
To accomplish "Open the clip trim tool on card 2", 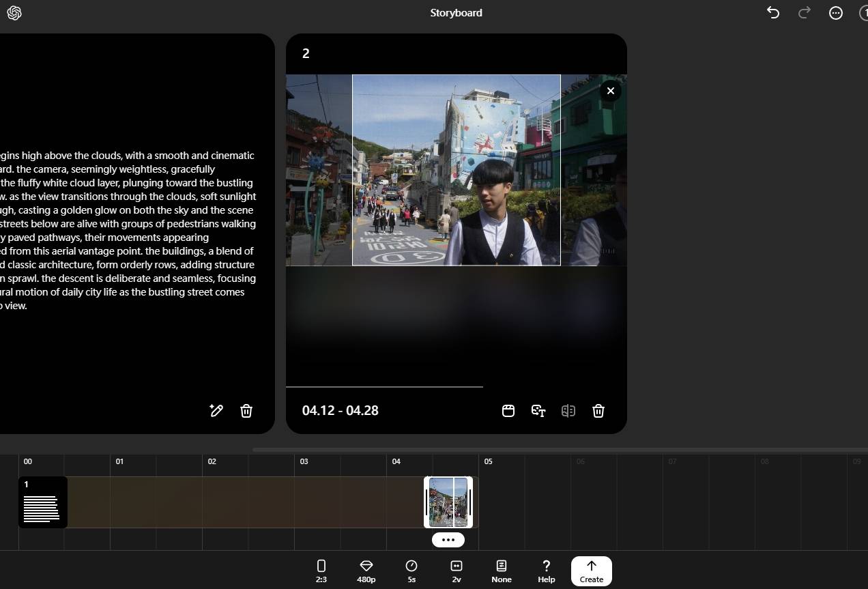I will click(508, 410).
